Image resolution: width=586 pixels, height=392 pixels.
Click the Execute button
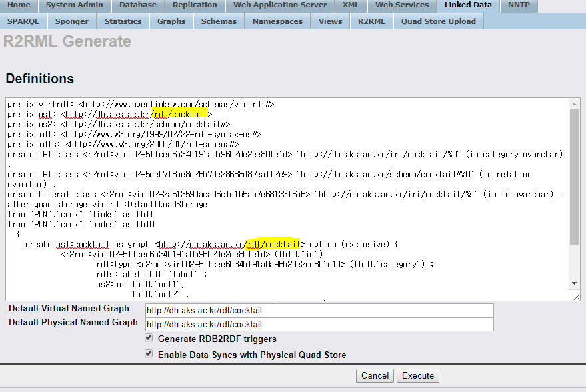pyautogui.click(x=418, y=375)
